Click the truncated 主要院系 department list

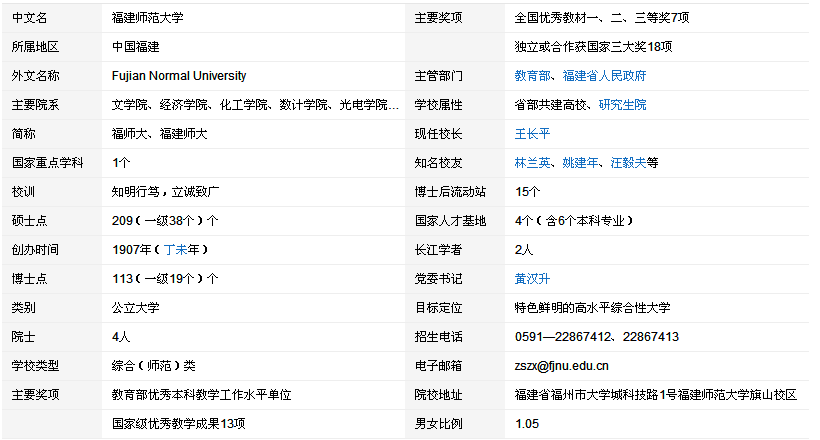pos(255,105)
